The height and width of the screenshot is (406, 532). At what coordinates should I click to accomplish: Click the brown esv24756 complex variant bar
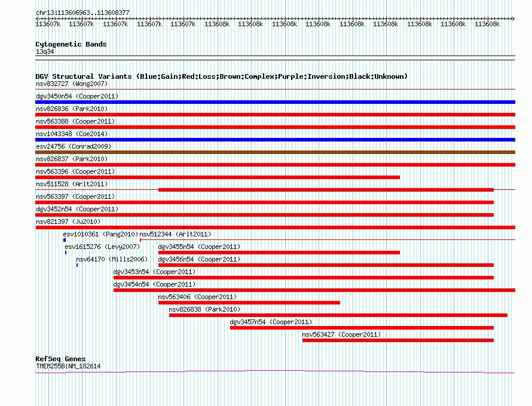tap(275, 152)
